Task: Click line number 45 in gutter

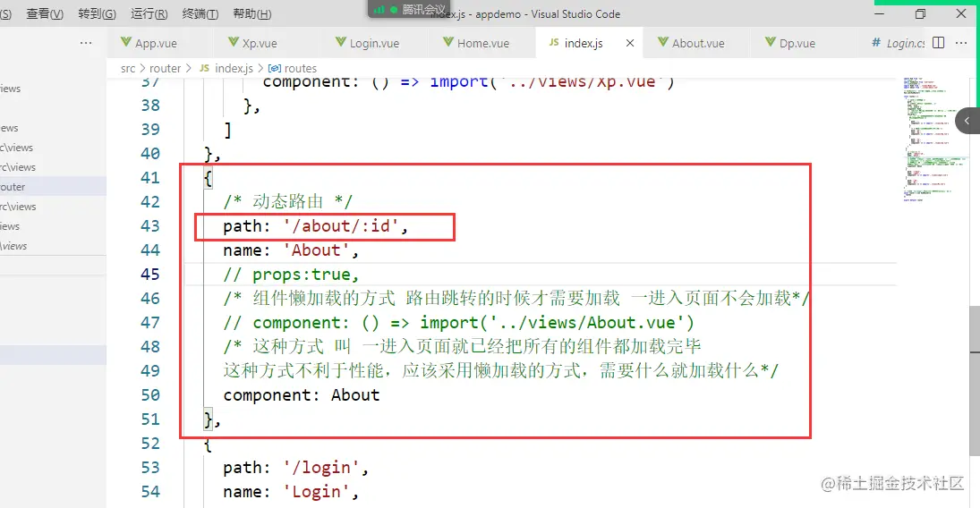Action: 150,275
